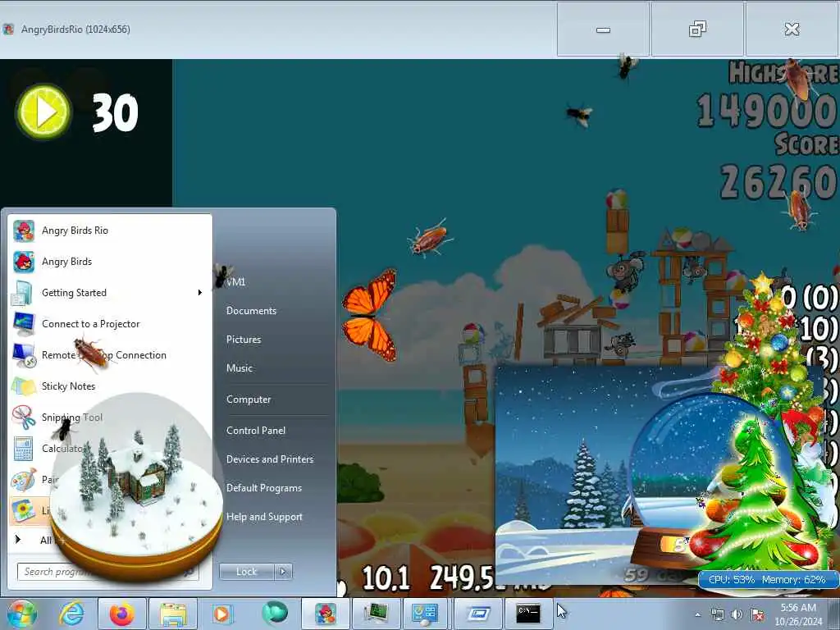This screenshot has height=630, width=840.
Task: Open Connect to a Projector
Action: coord(110,323)
